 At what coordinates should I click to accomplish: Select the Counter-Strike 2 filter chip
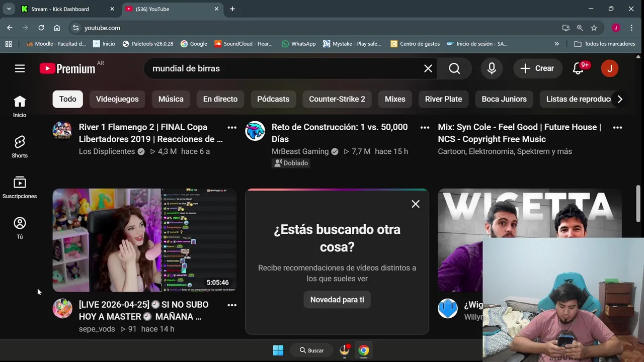point(337,99)
